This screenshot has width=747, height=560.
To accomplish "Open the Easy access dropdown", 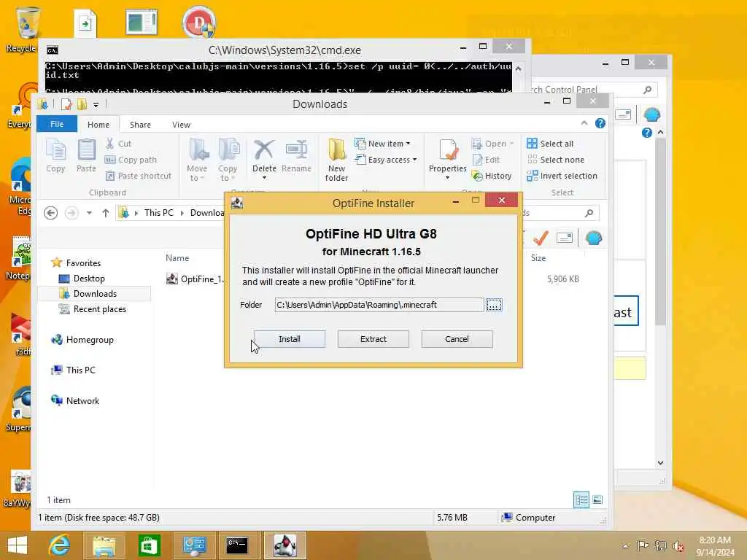I will pos(387,160).
